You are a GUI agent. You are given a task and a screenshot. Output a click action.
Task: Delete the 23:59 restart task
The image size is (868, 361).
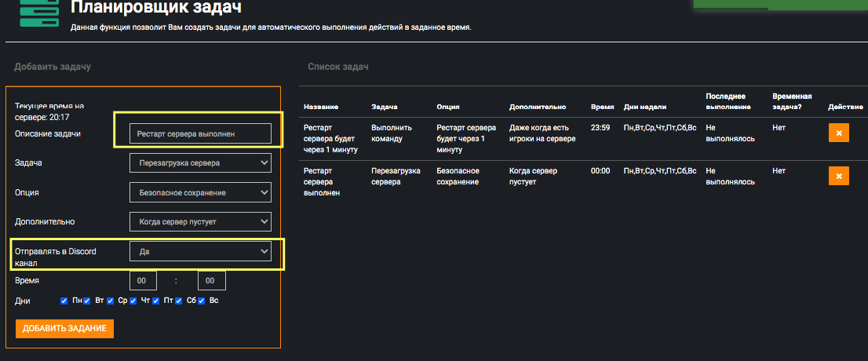pyautogui.click(x=838, y=133)
